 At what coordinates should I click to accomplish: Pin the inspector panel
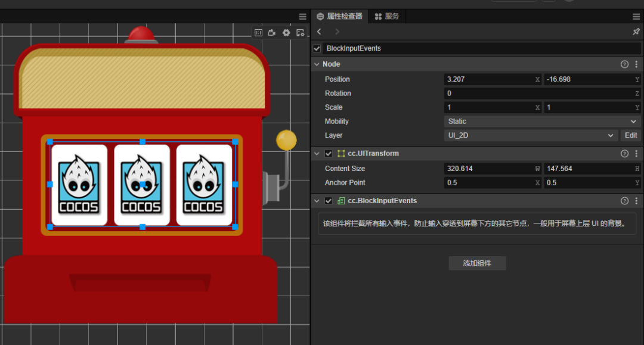click(x=636, y=32)
